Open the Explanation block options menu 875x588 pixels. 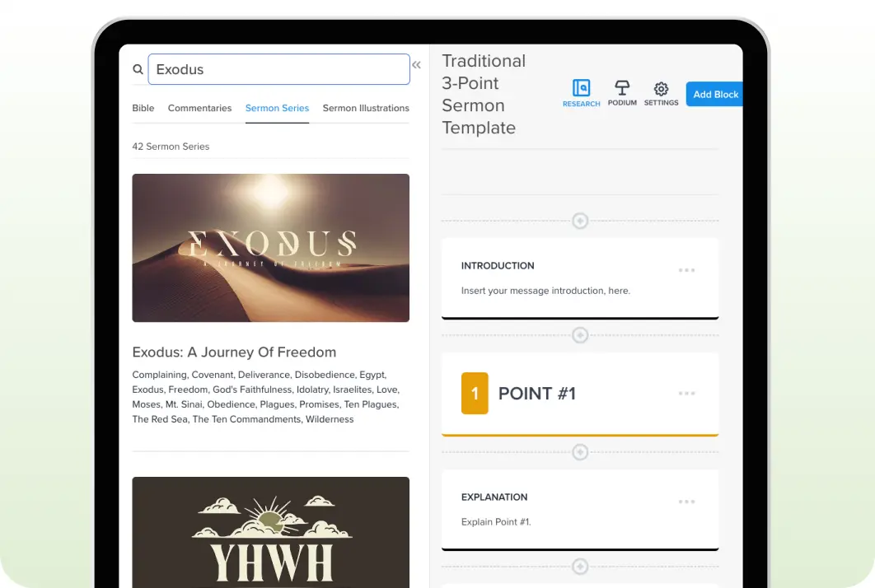[x=687, y=501]
